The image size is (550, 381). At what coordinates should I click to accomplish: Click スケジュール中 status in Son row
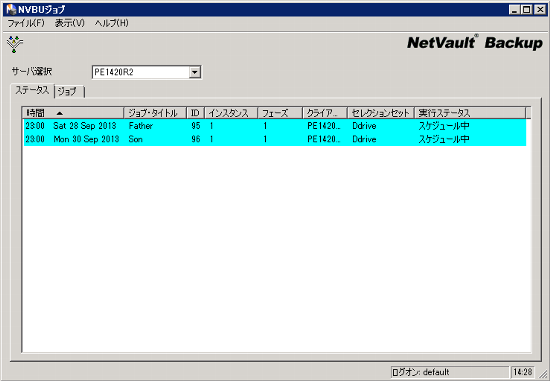click(444, 139)
